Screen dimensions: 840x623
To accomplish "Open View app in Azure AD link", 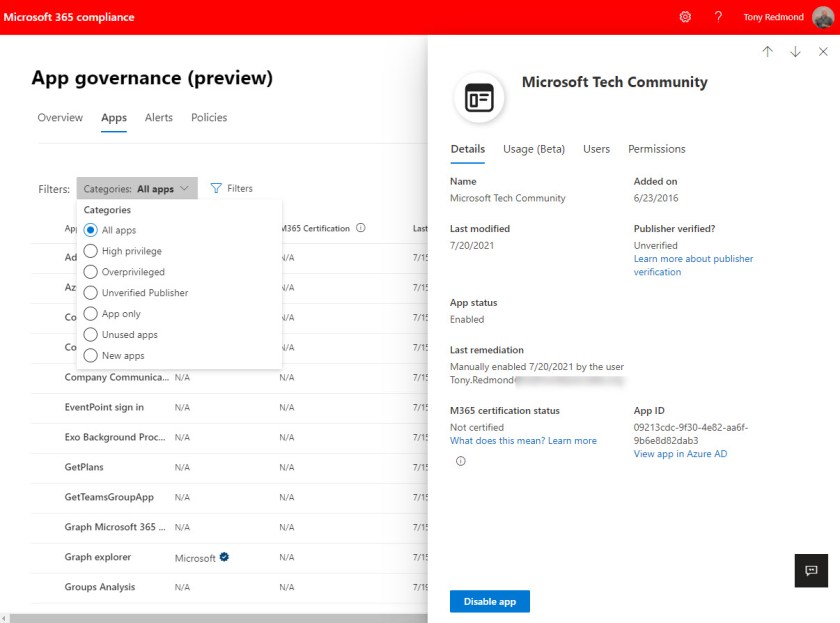I will pyautogui.click(x=680, y=454).
